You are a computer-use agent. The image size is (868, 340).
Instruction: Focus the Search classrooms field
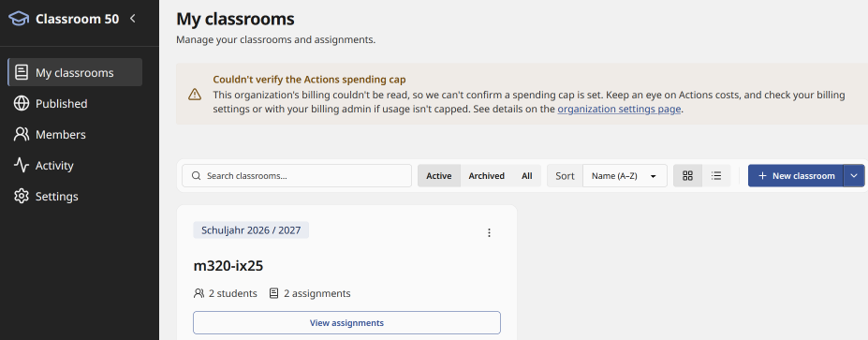pos(297,175)
